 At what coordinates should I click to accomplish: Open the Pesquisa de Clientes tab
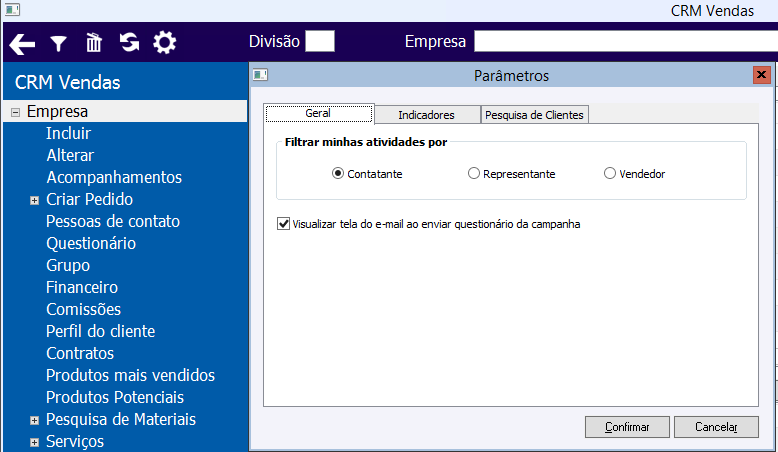(535, 115)
